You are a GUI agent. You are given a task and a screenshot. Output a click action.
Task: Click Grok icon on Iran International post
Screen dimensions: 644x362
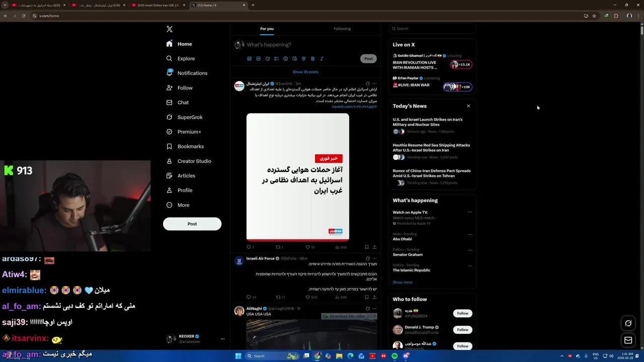[x=367, y=83]
